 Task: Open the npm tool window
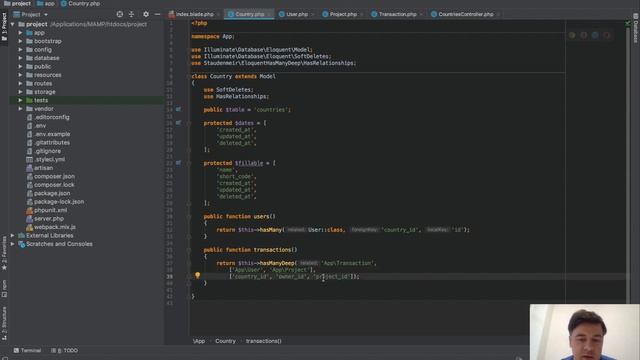4,289
